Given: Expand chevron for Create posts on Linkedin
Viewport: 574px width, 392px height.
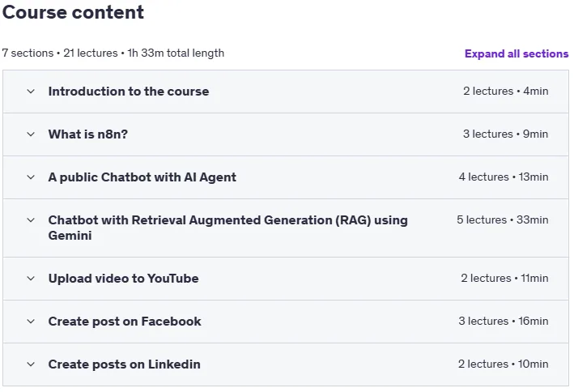Looking at the screenshot, I should coord(31,364).
